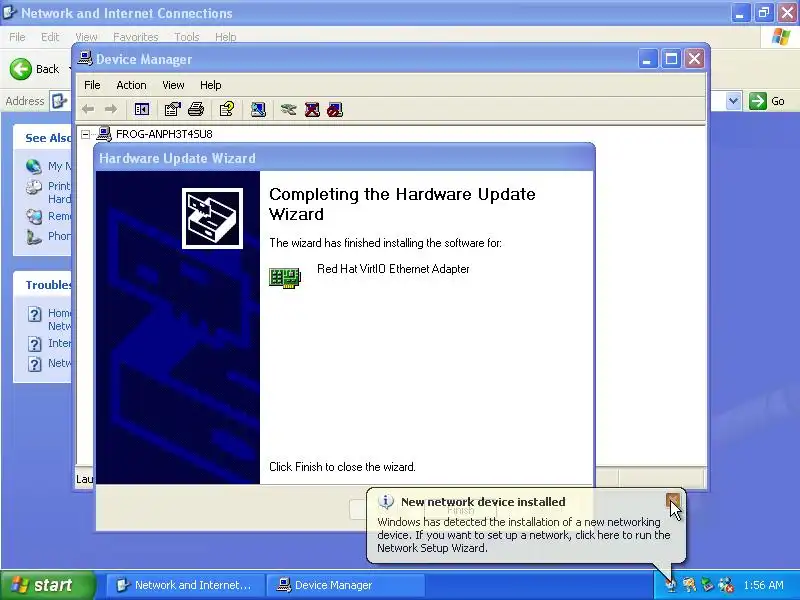Click the taskbar clock 1:56 AM
Viewport: 800px width, 600px height.
[763, 585]
